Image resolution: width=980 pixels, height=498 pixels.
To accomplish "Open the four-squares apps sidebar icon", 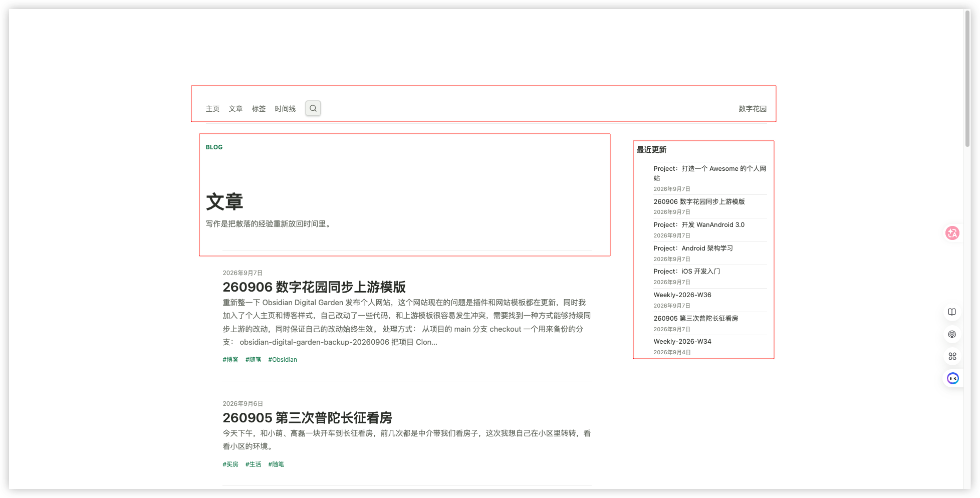I will pos(952,356).
